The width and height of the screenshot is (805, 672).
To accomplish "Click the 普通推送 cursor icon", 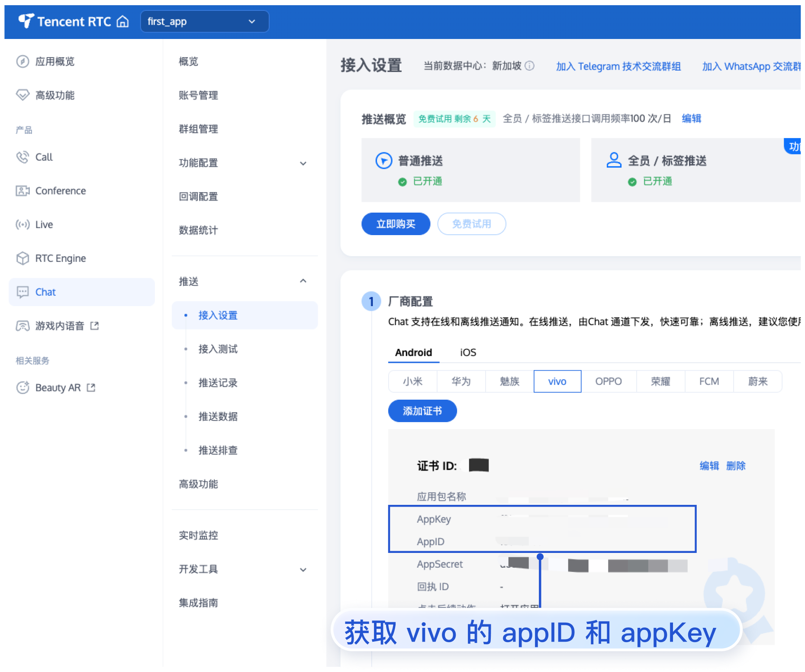I will pyautogui.click(x=383, y=161).
